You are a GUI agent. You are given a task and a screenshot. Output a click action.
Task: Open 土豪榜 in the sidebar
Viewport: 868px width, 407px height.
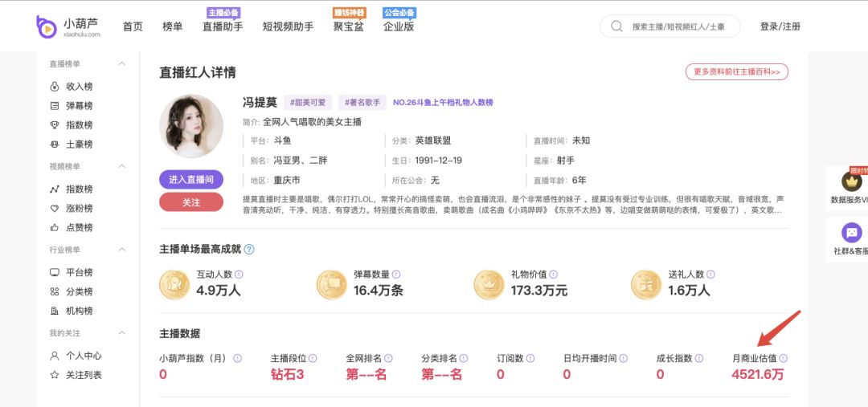[79, 144]
